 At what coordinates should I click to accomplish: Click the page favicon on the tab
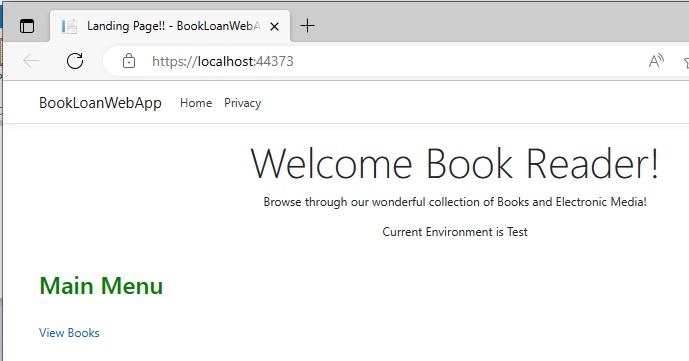[x=69, y=26]
